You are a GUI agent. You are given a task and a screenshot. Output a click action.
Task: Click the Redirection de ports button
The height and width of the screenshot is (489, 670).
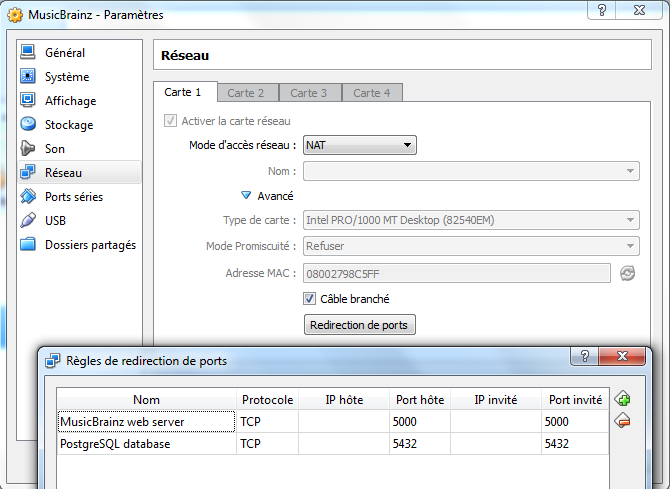point(359,325)
